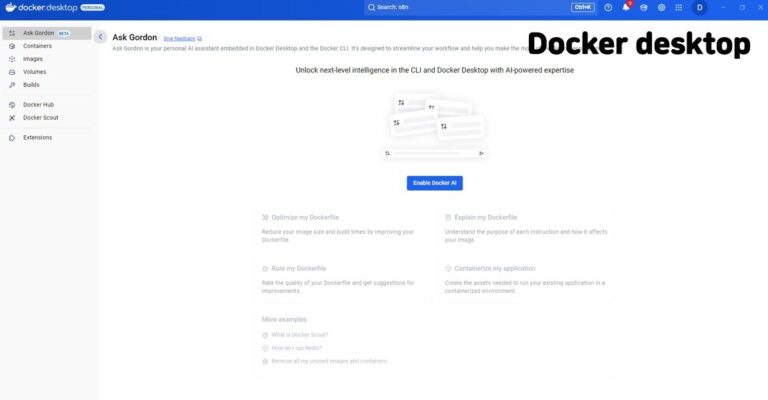Viewport: 768px width, 400px height.
Task: Open the Ask Gordon sidebar item
Action: (47, 33)
